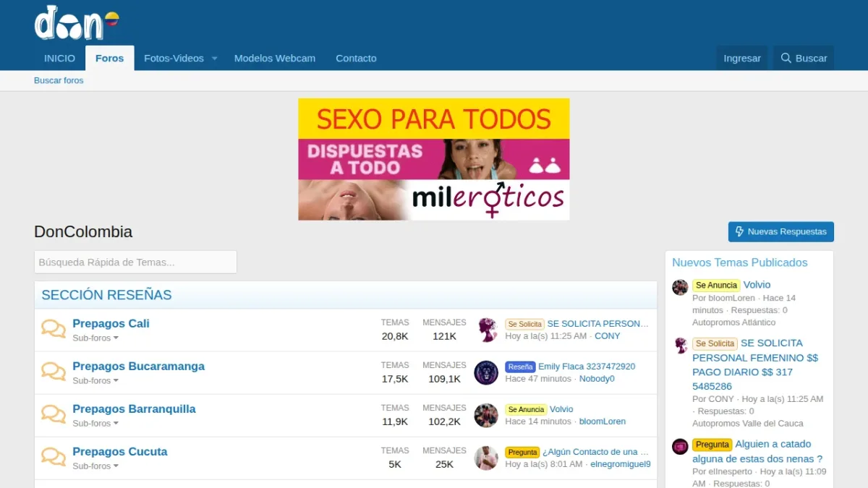868x488 pixels.
Task: Click the Reseña tag on the Bucaramanga row
Action: point(520,367)
